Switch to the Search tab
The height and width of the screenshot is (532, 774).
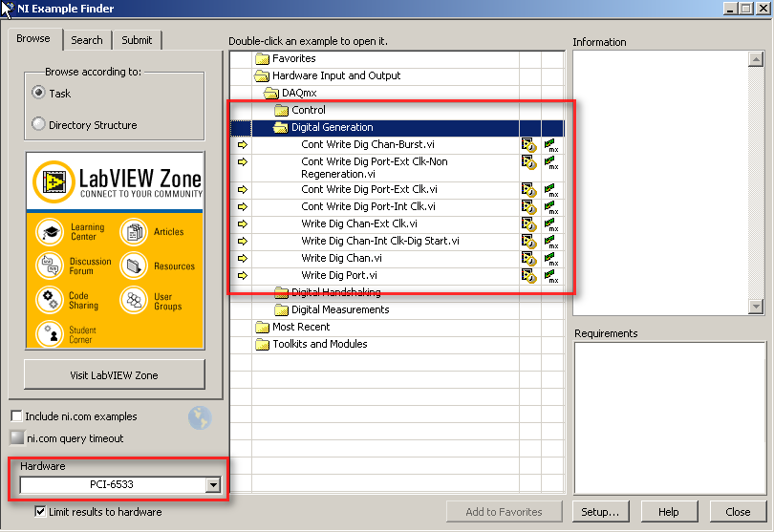coord(87,40)
